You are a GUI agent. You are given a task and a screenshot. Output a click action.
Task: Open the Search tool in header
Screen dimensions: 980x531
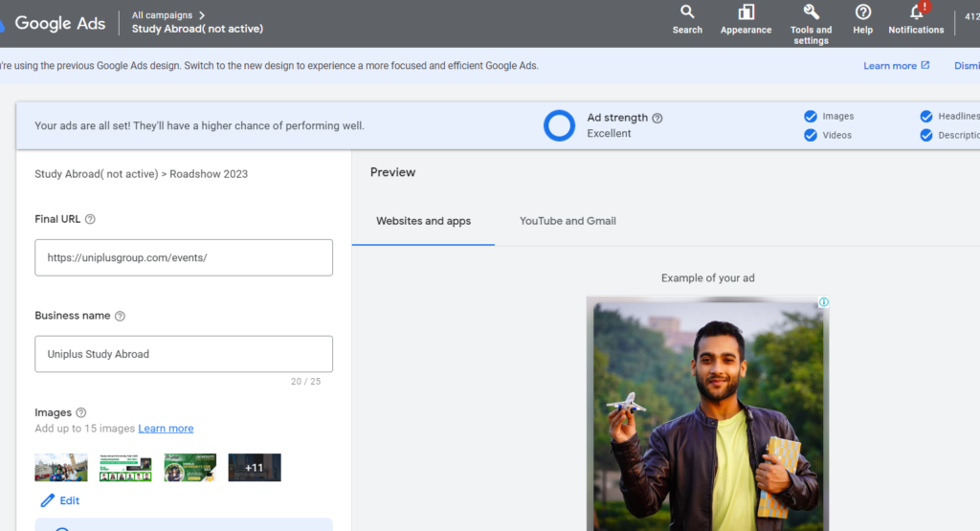tap(687, 13)
